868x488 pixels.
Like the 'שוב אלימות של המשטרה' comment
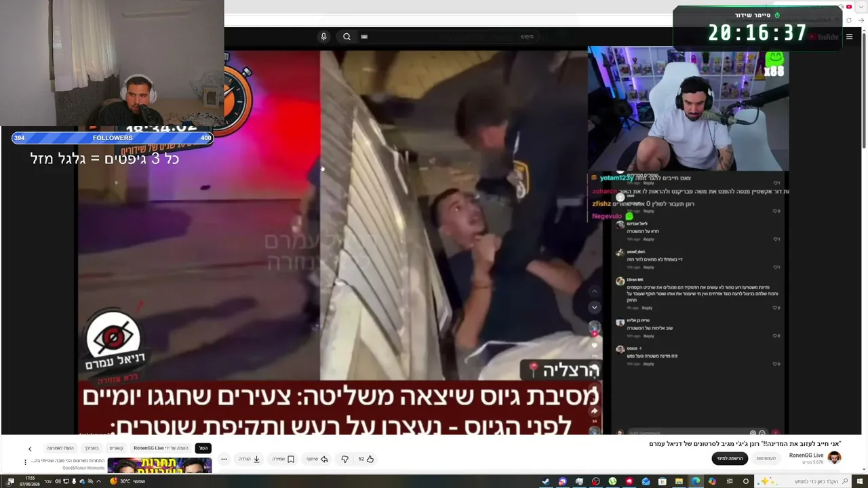776,335
